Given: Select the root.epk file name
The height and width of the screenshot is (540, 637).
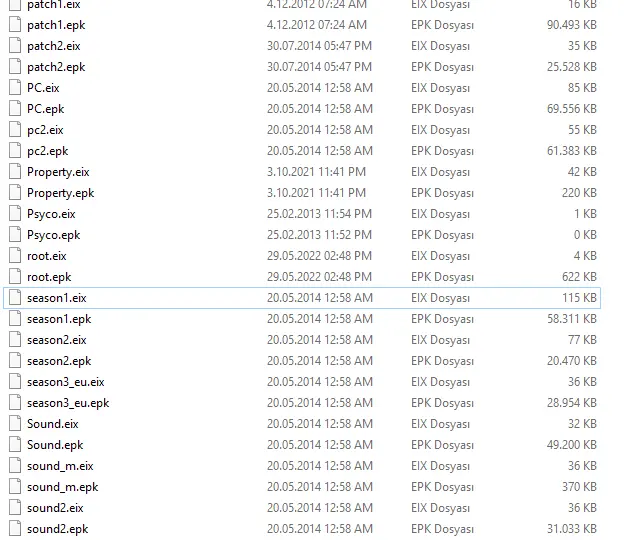Looking at the screenshot, I should (49, 277).
